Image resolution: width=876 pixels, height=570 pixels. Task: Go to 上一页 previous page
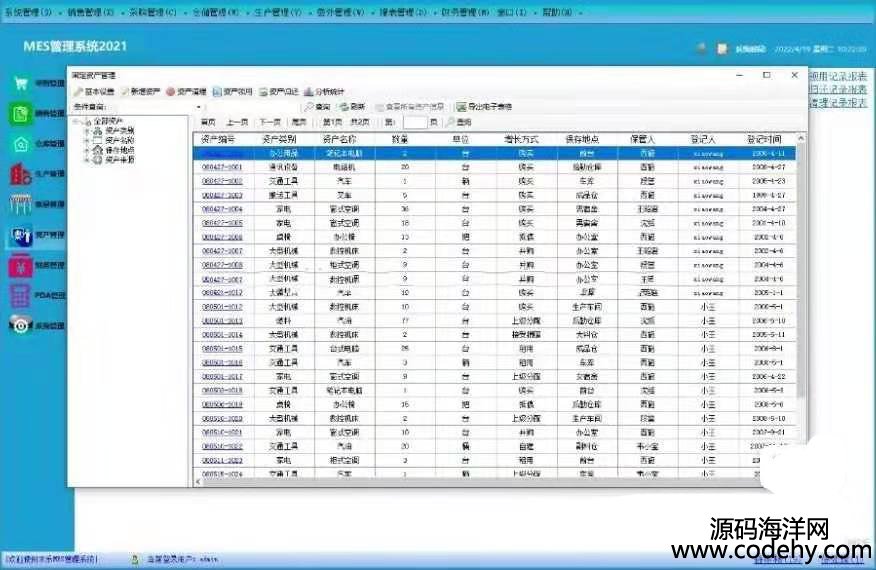click(x=237, y=122)
